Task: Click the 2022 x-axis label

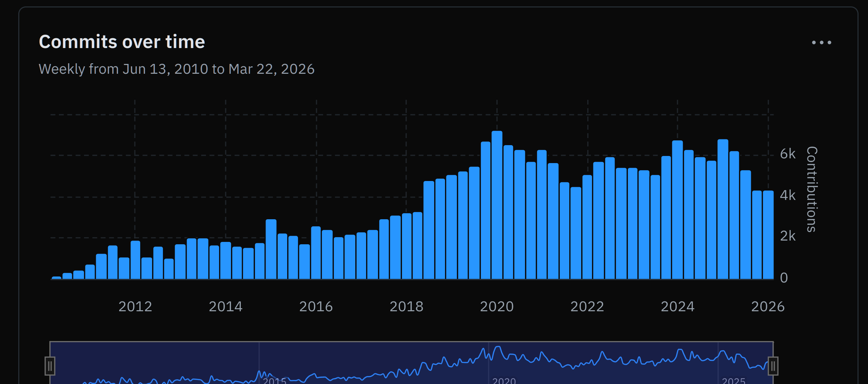Action: pyautogui.click(x=587, y=307)
